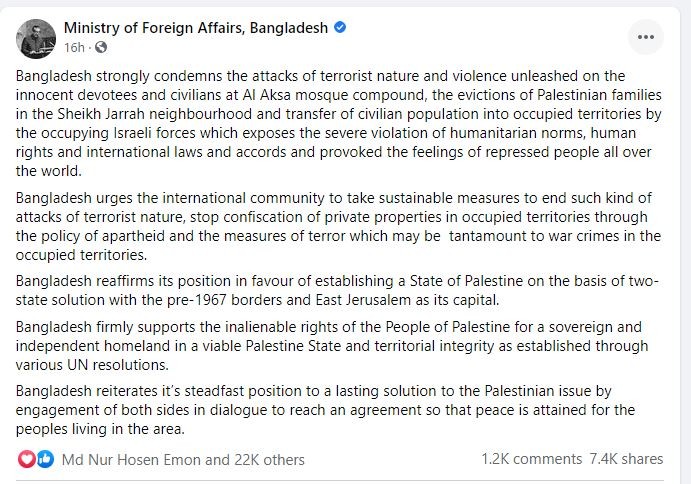This screenshot has height=484, width=691.
Task: Open Ministry of Foreign Affairs, Bangladesh page name
Action: [196, 28]
